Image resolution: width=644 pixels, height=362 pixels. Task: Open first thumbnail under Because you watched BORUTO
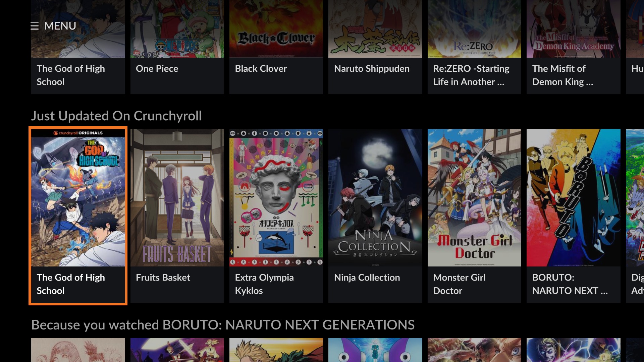[x=78, y=350]
